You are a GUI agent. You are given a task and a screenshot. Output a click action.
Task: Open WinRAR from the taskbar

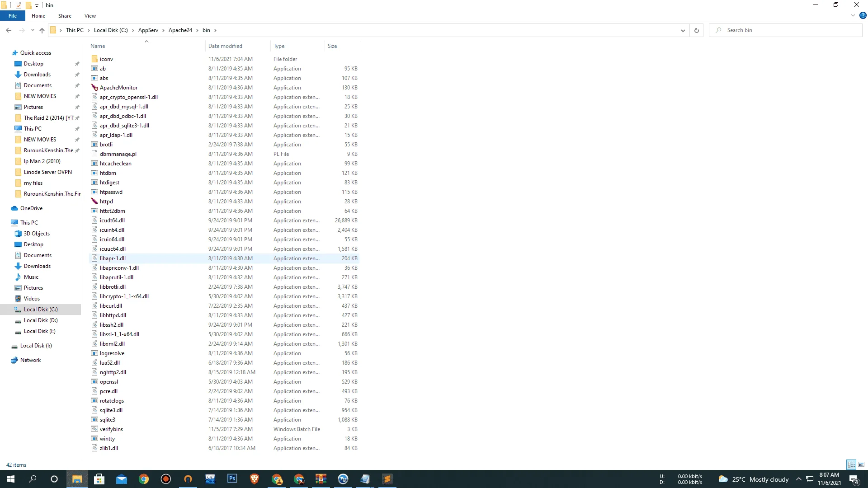coord(321,479)
